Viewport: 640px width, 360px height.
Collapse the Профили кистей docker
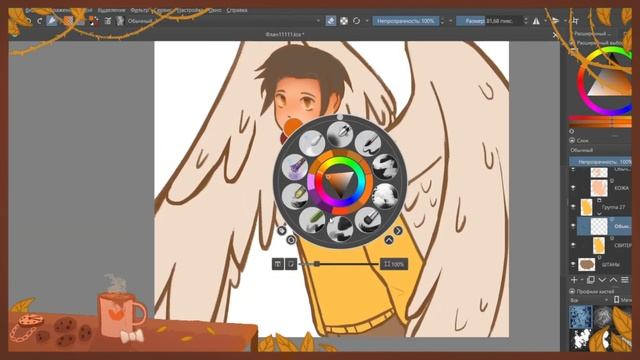pyautogui.click(x=572, y=291)
